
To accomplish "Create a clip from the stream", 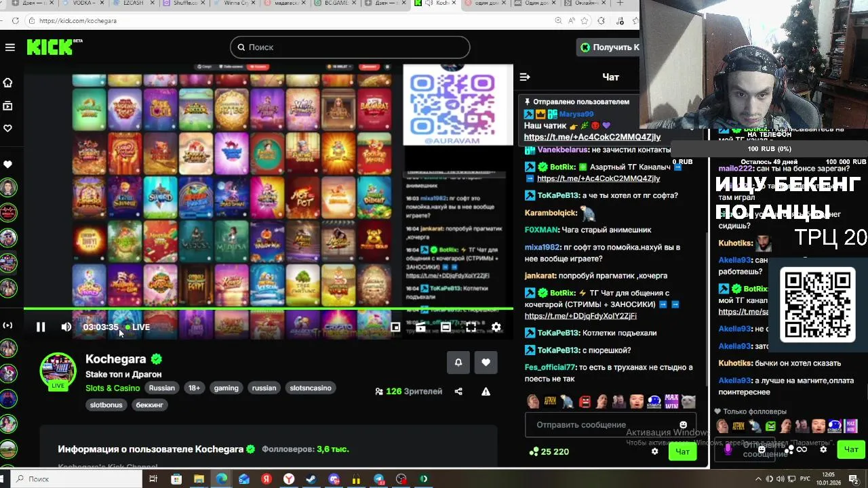I will (x=420, y=327).
